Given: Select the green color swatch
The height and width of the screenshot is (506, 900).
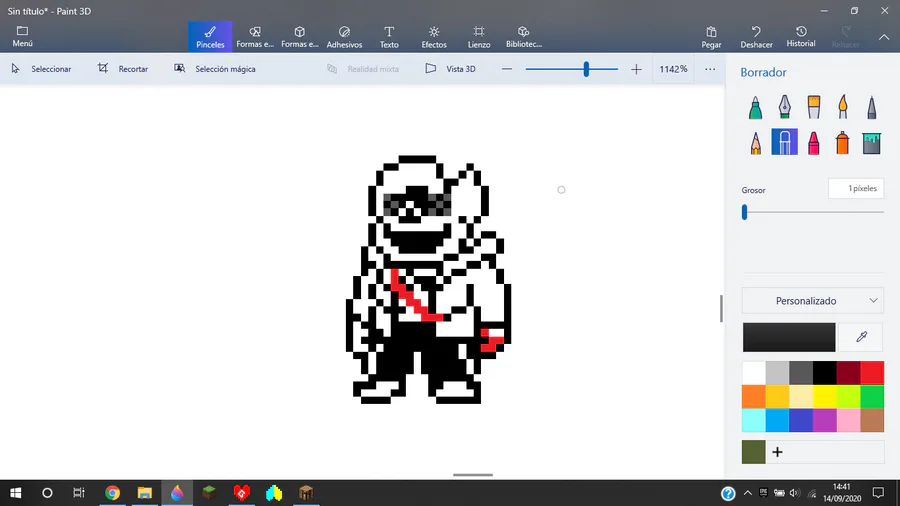Looking at the screenshot, I should coord(872,396).
